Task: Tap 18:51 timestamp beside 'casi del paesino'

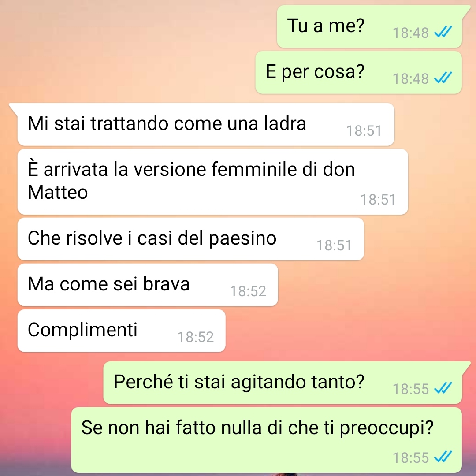Action: click(x=334, y=245)
